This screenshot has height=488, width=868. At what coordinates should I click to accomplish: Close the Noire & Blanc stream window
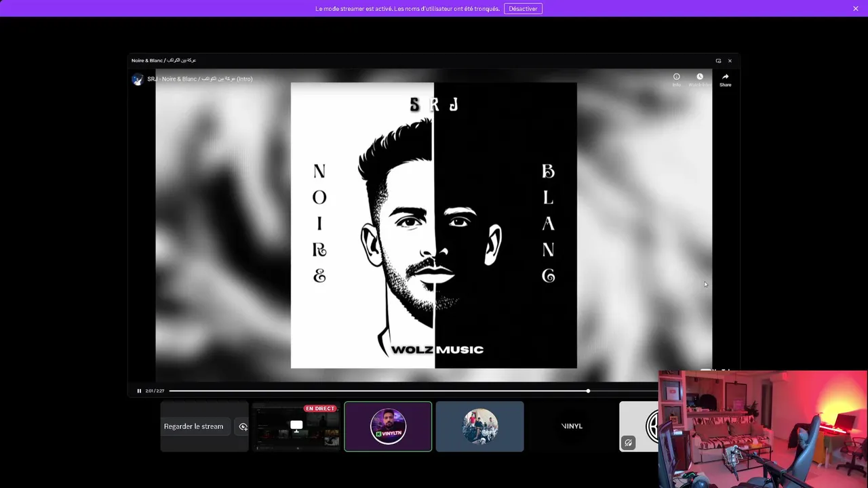730,60
